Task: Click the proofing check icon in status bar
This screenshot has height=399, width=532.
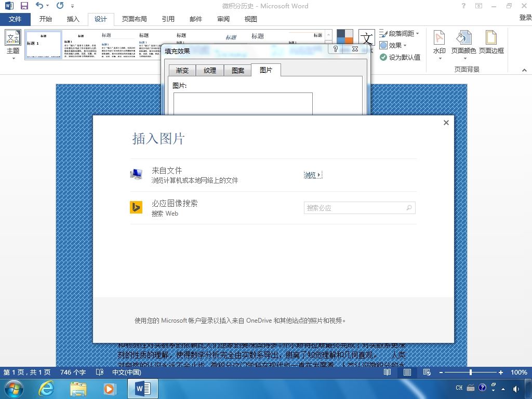Action: [x=100, y=372]
